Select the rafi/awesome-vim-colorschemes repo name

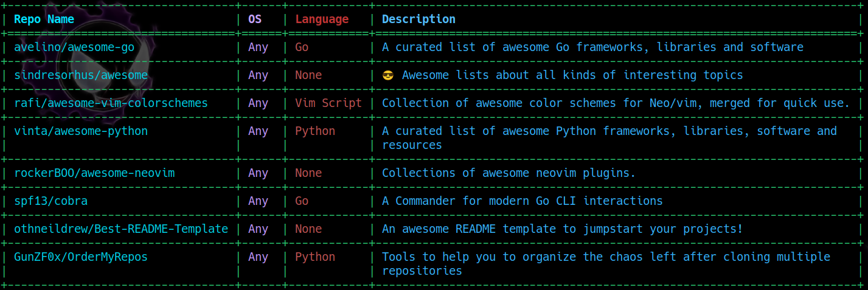coord(111,103)
